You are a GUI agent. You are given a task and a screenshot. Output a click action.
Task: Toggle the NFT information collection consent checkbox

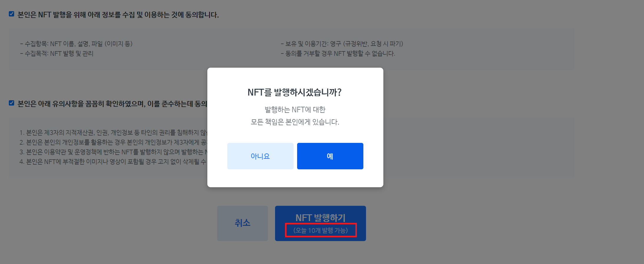pos(11,14)
